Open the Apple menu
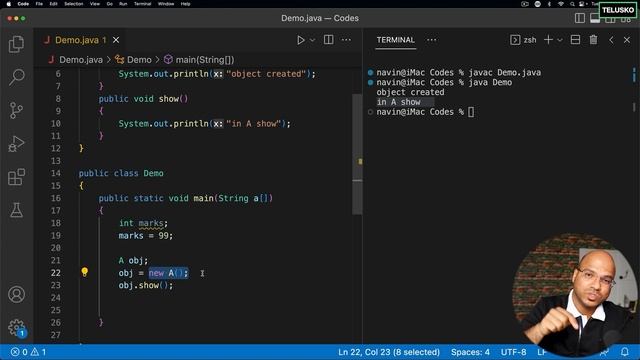Screen dimensions: 640x360 click(x=9, y=4)
